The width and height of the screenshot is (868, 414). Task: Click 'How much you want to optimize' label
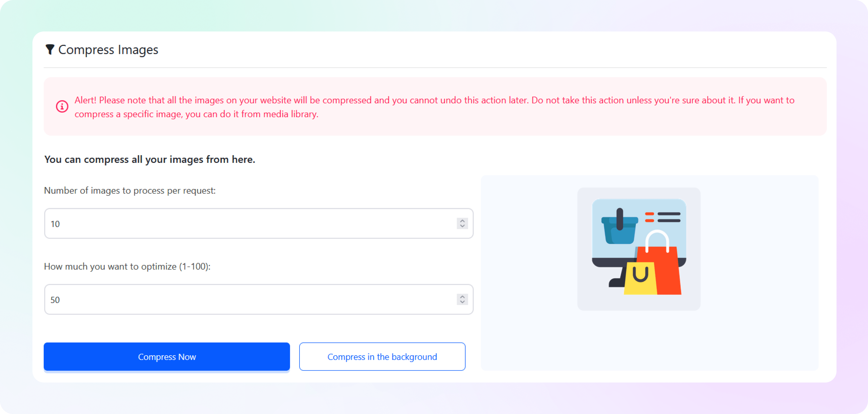[127, 266]
